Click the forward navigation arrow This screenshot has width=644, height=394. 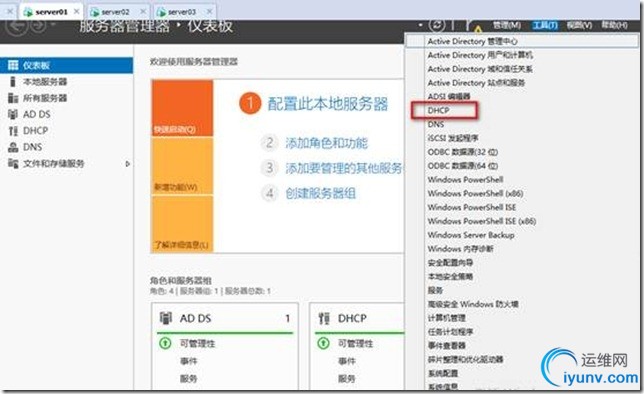(39, 25)
